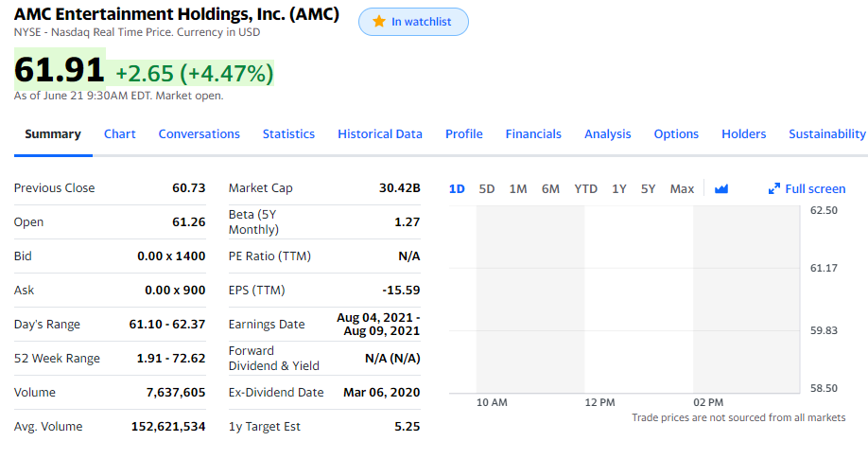Screen dimensions: 868x459
Task: Open the Conversations tab
Action: (x=200, y=134)
